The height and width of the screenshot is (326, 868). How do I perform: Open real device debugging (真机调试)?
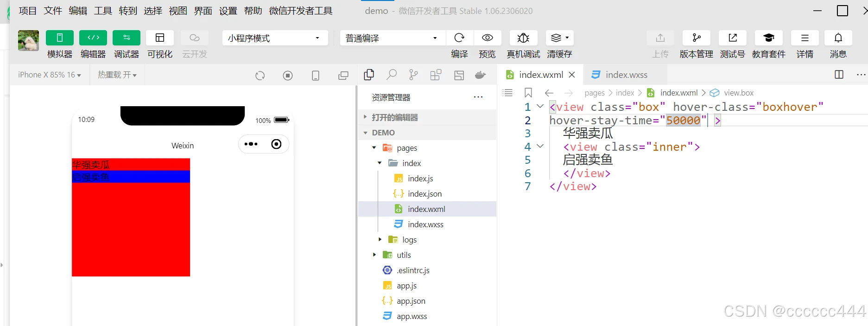(x=523, y=38)
